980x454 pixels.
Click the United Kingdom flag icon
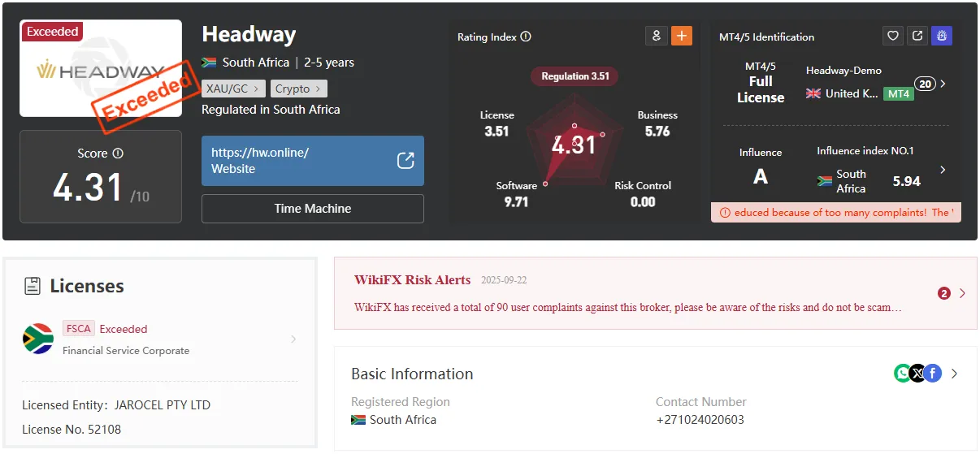(x=813, y=93)
